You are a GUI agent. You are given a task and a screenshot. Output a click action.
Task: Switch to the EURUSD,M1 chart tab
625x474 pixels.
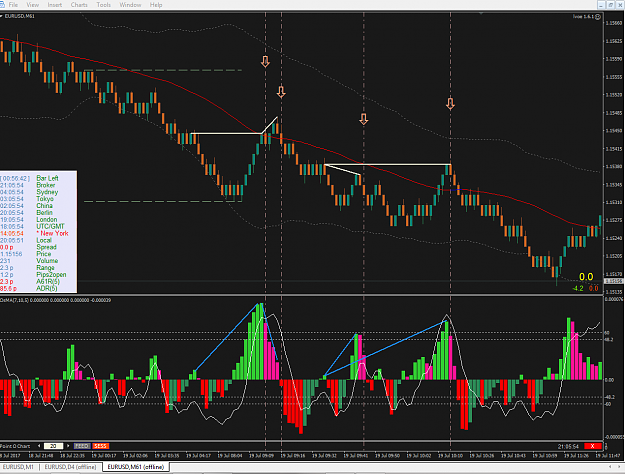[x=18, y=467]
